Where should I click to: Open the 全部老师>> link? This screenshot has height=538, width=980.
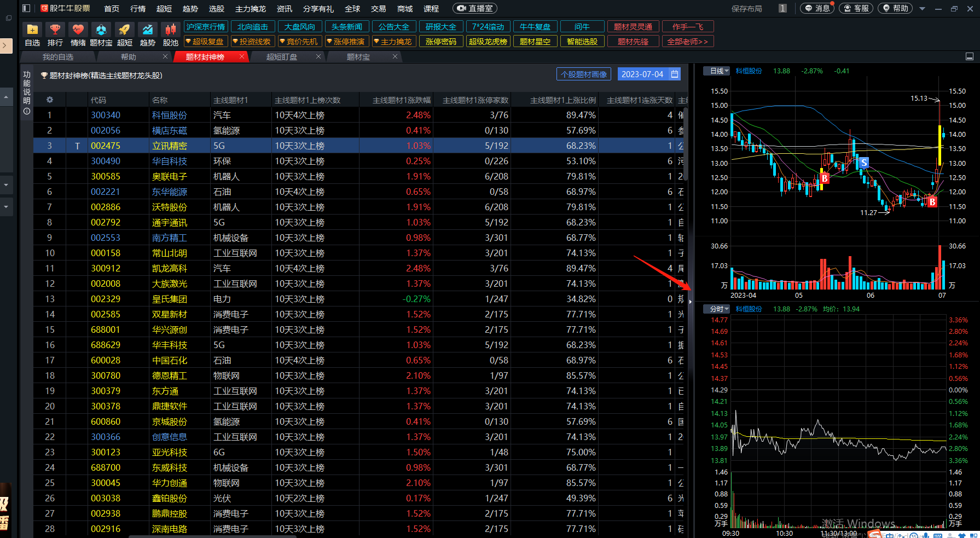click(x=688, y=42)
